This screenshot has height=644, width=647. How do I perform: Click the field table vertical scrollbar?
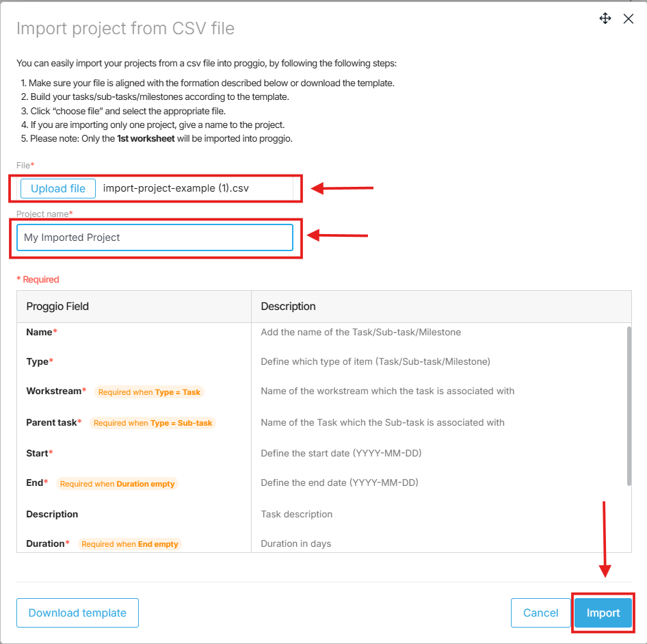(629, 407)
